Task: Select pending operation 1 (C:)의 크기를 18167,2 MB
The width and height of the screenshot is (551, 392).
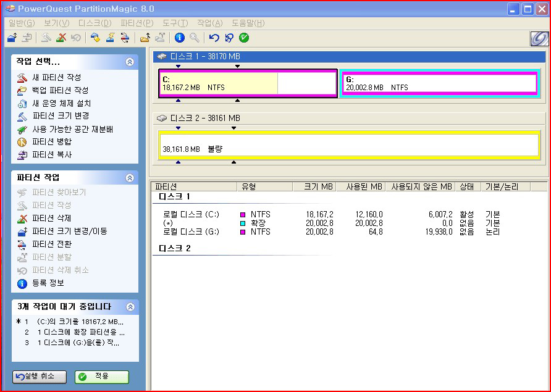Action: point(70,322)
